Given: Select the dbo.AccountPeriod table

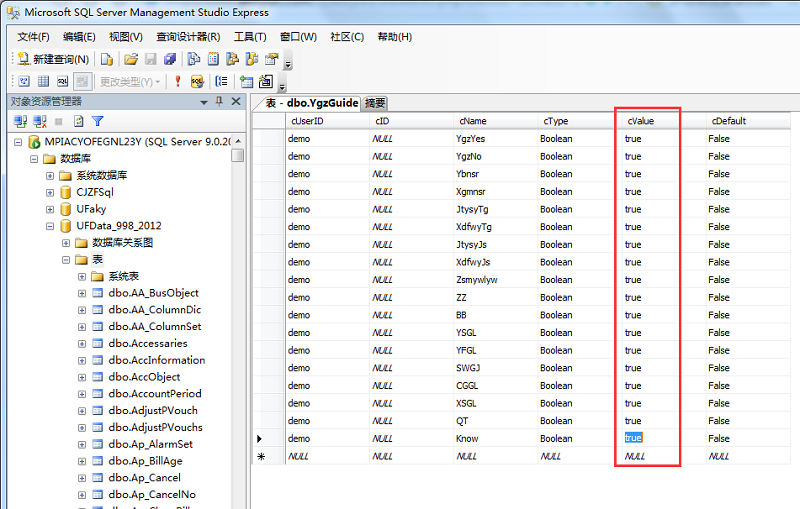Looking at the screenshot, I should [x=155, y=394].
